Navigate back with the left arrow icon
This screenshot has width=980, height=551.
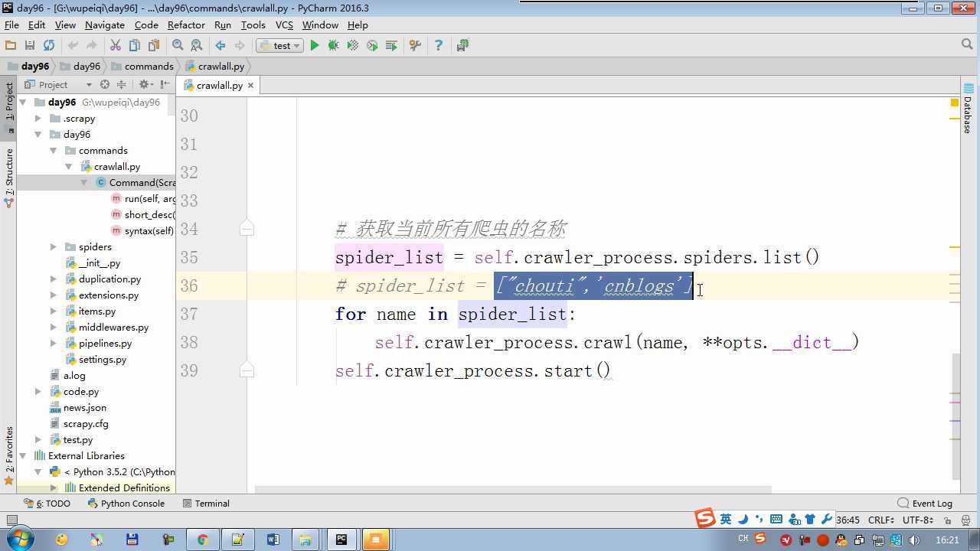220,46
